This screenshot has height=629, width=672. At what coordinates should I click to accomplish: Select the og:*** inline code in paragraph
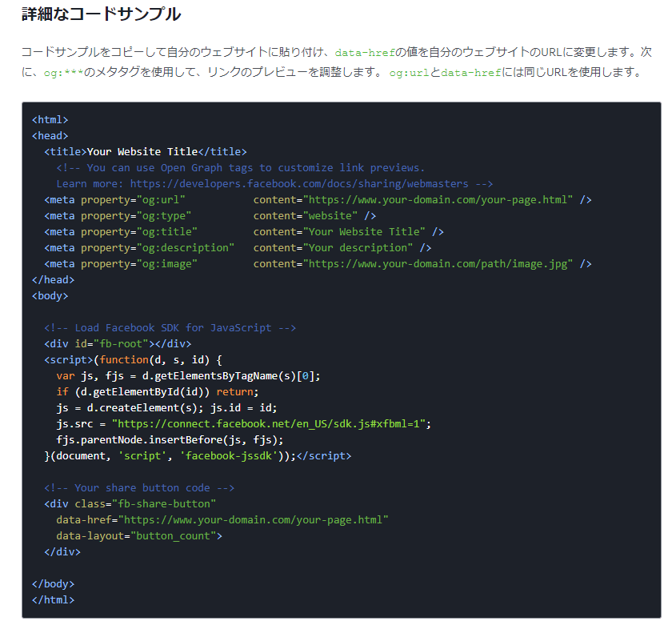coord(63,73)
